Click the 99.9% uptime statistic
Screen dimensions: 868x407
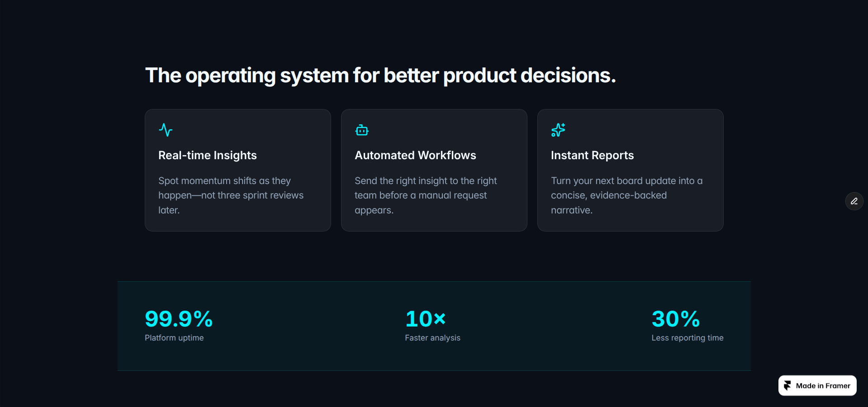179,319
